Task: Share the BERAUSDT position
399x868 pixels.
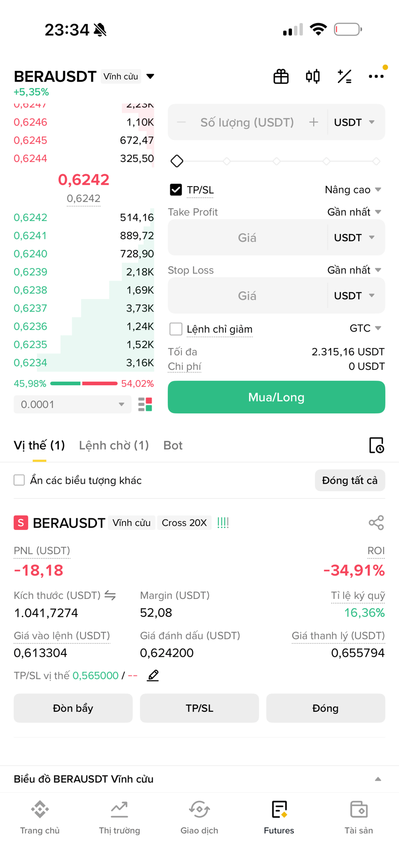Action: (x=376, y=523)
